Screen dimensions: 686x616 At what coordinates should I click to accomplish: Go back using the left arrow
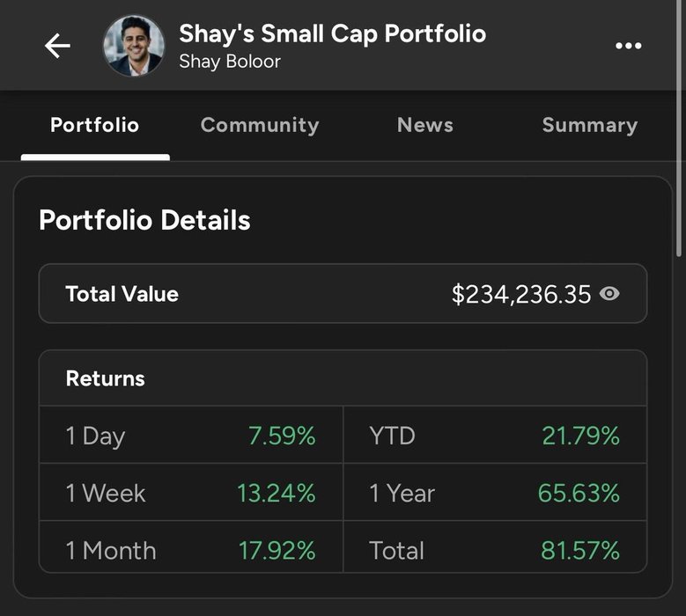coord(57,46)
